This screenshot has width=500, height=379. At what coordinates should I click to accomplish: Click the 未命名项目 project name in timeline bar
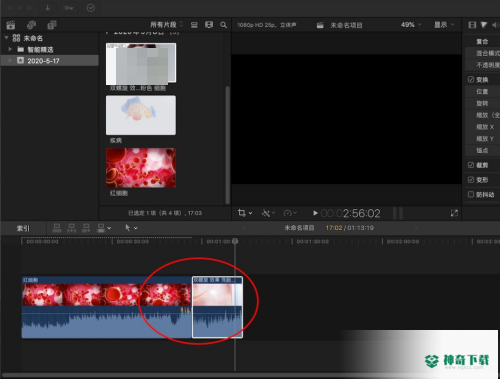(x=299, y=228)
